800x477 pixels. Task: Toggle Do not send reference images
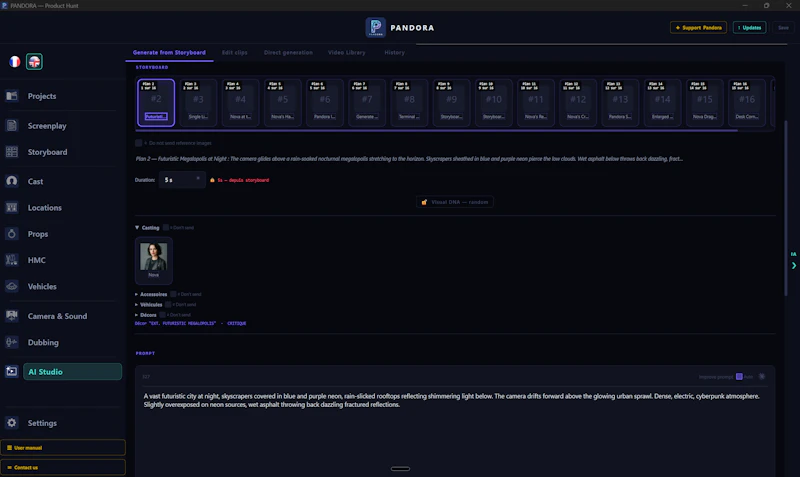coord(139,143)
